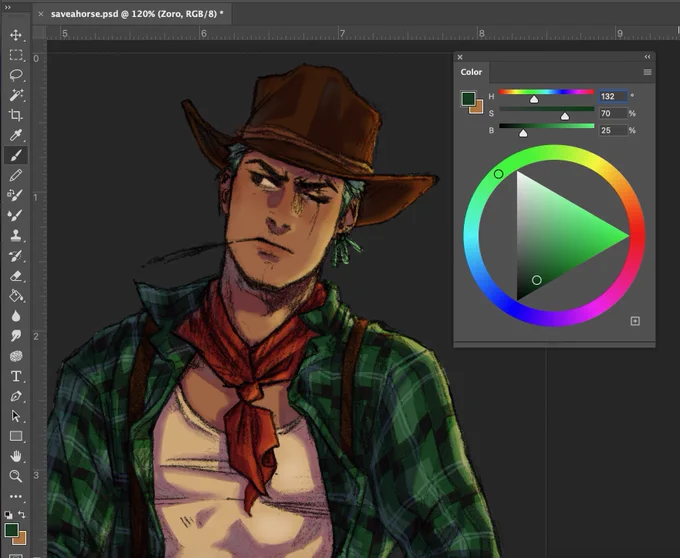680x558 pixels.
Task: Select the Smudge tool
Action: (x=16, y=336)
